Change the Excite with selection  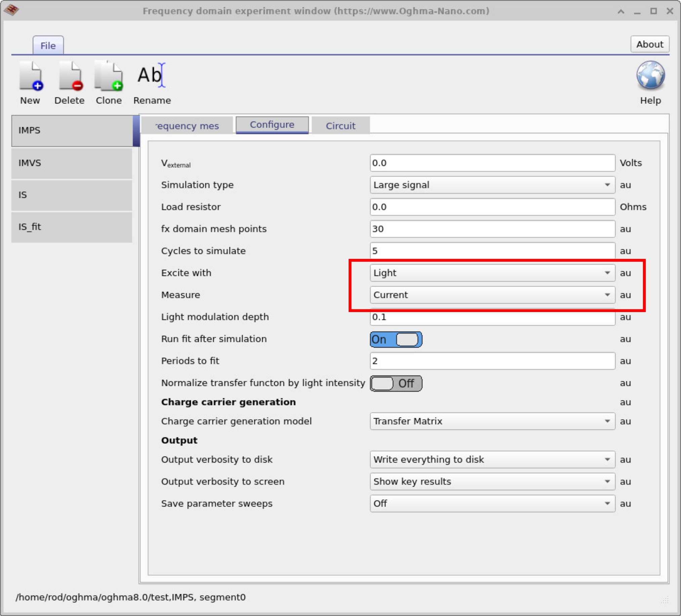[x=492, y=273]
